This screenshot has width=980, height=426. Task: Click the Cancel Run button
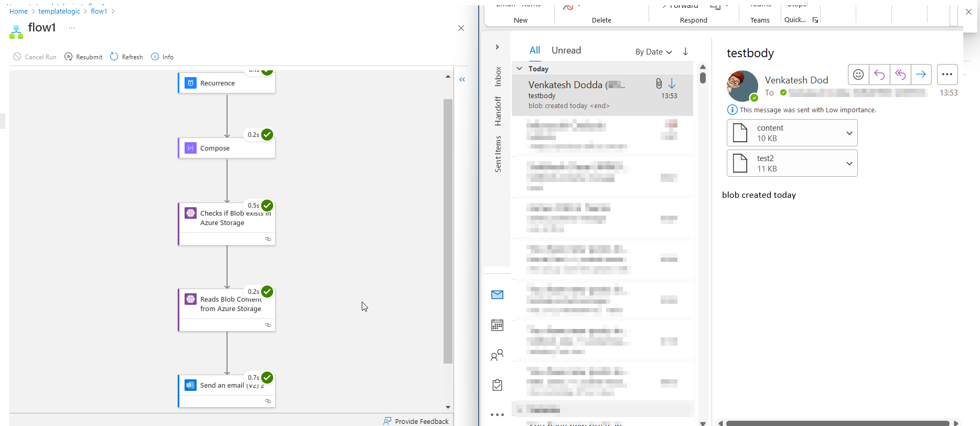point(35,57)
